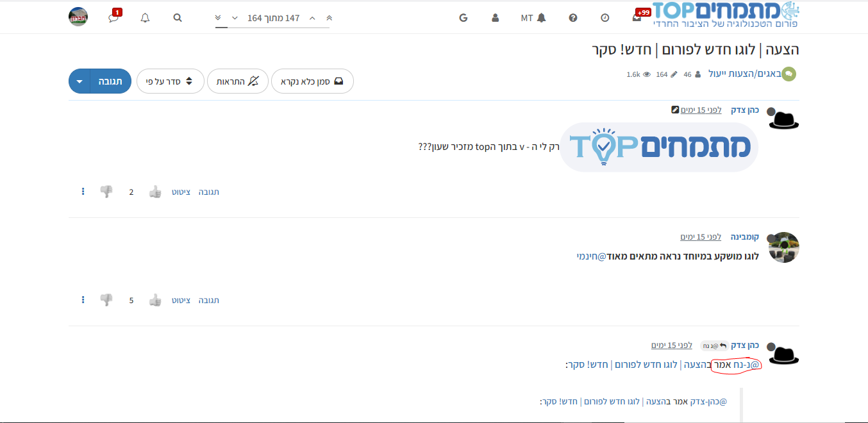Open the users person icon in top bar

click(x=495, y=18)
